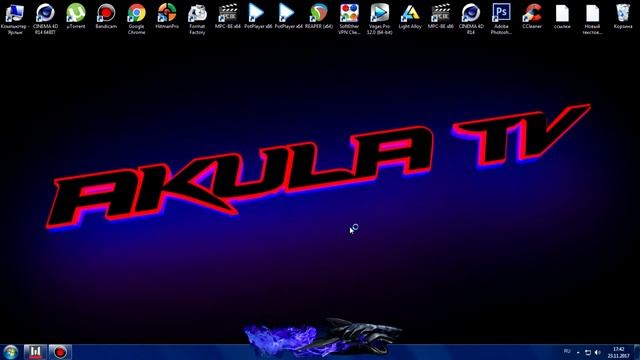Open the Windows Start menu
The width and height of the screenshot is (640, 360).
pos(10,352)
